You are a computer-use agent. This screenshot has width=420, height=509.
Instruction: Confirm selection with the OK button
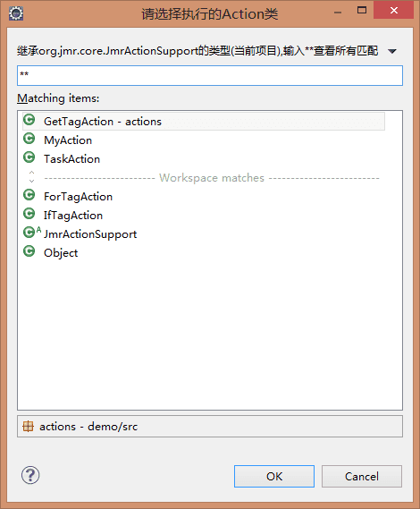coord(274,476)
